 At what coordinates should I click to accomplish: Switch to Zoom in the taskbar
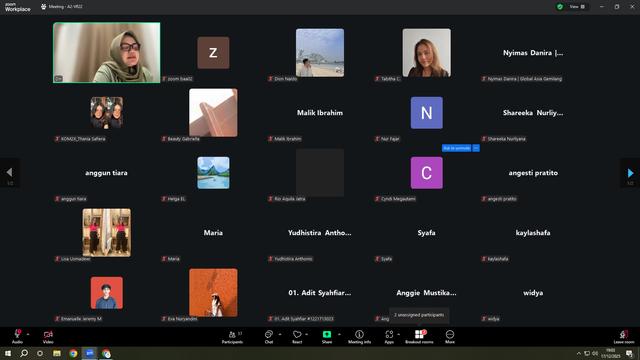click(x=89, y=353)
